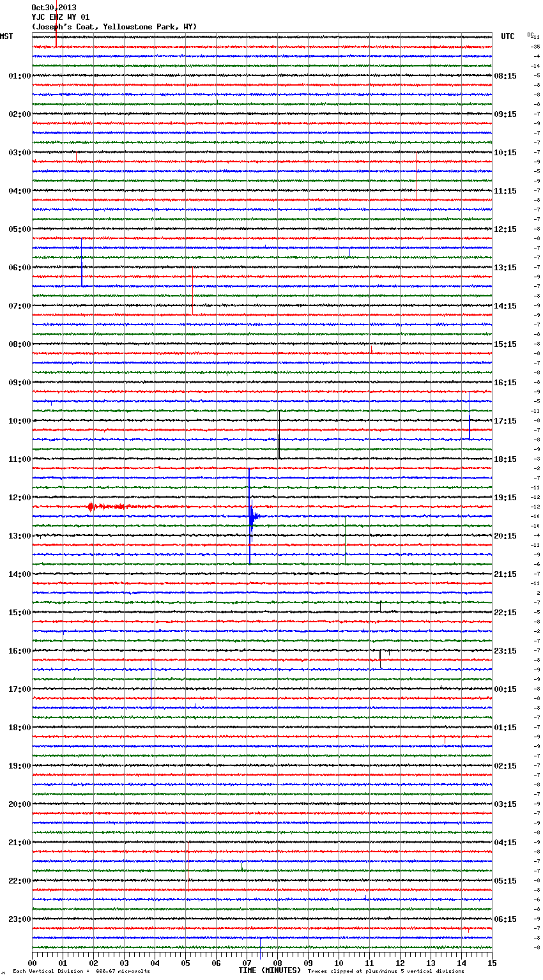Click the minute 15 tick label on bottom axis
The image size is (543, 980).
pyautogui.click(x=492, y=963)
